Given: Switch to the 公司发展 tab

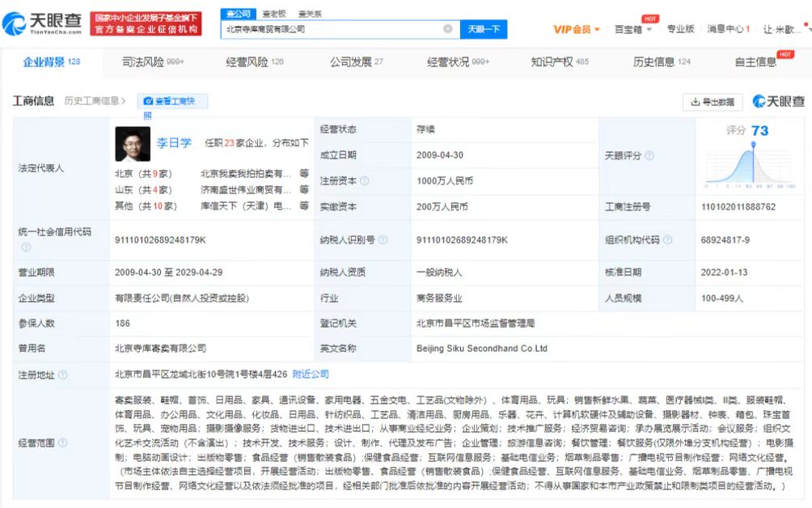Looking at the screenshot, I should (357, 62).
